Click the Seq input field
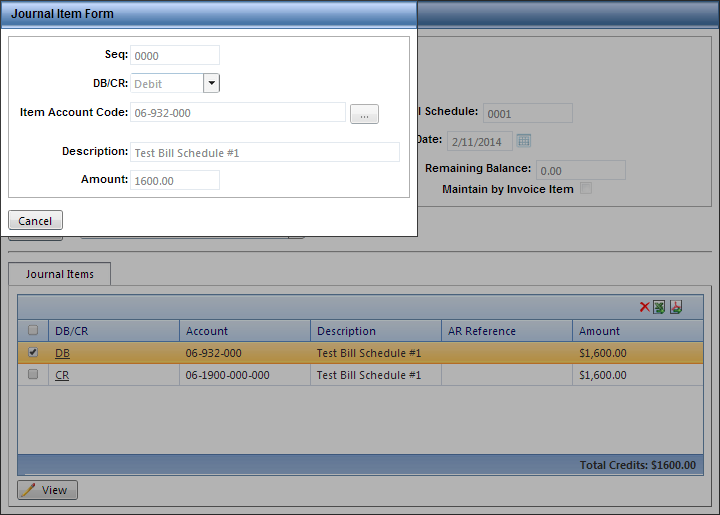 [175, 55]
